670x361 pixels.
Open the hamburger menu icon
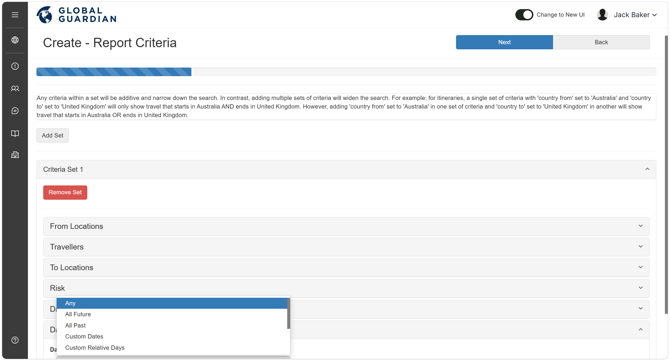click(15, 15)
